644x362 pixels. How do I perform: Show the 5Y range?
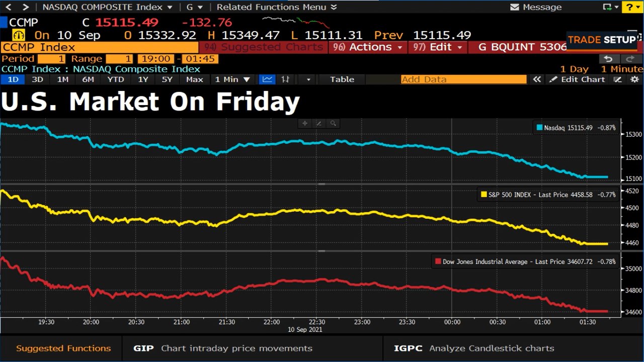coord(167,79)
